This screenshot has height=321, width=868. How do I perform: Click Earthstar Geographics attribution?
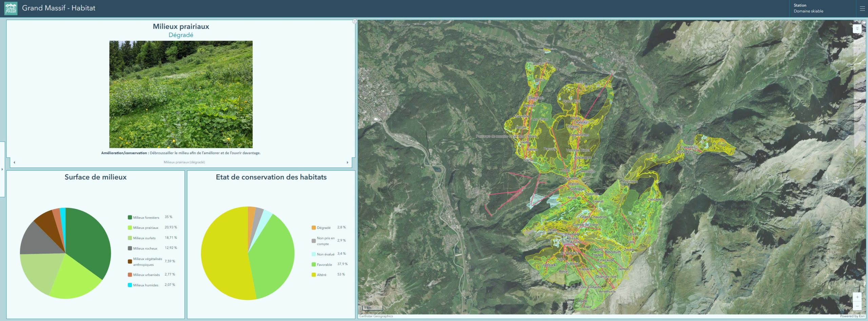point(376,316)
